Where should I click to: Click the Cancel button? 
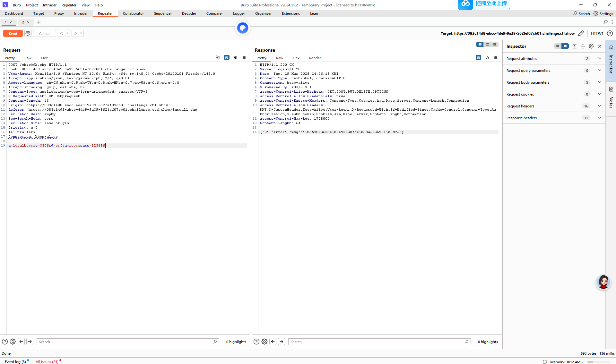pos(45,33)
